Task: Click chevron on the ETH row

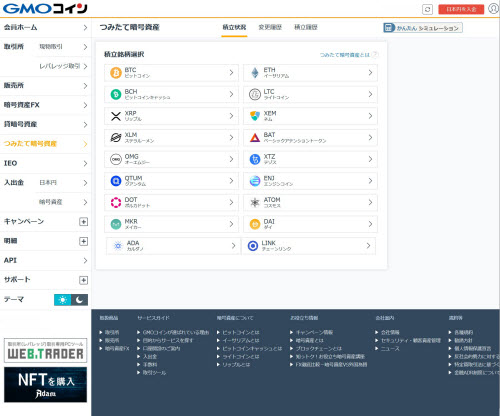Action: pyautogui.click(x=370, y=72)
